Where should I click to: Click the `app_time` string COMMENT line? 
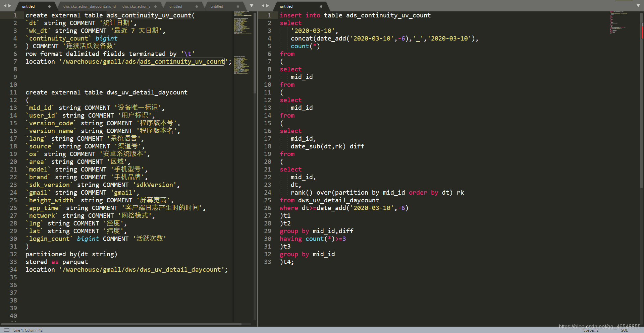[115, 208]
